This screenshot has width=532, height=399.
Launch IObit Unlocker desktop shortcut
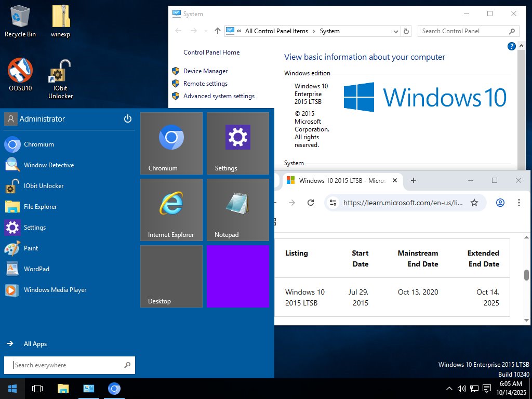click(60, 79)
